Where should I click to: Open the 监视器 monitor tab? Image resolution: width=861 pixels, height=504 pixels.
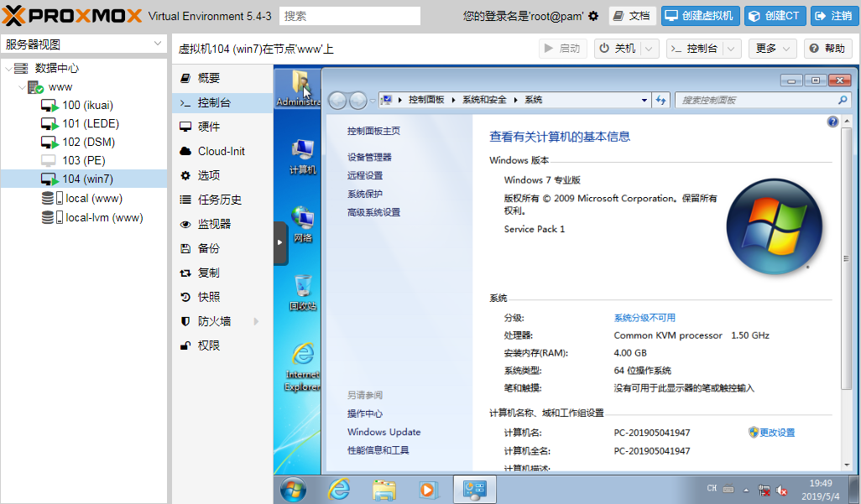click(x=222, y=224)
